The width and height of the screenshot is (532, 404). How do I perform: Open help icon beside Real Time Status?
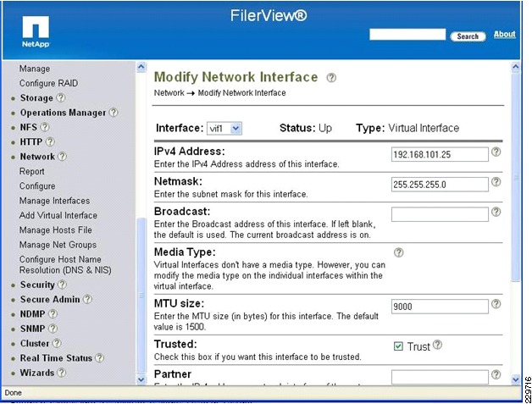click(99, 358)
